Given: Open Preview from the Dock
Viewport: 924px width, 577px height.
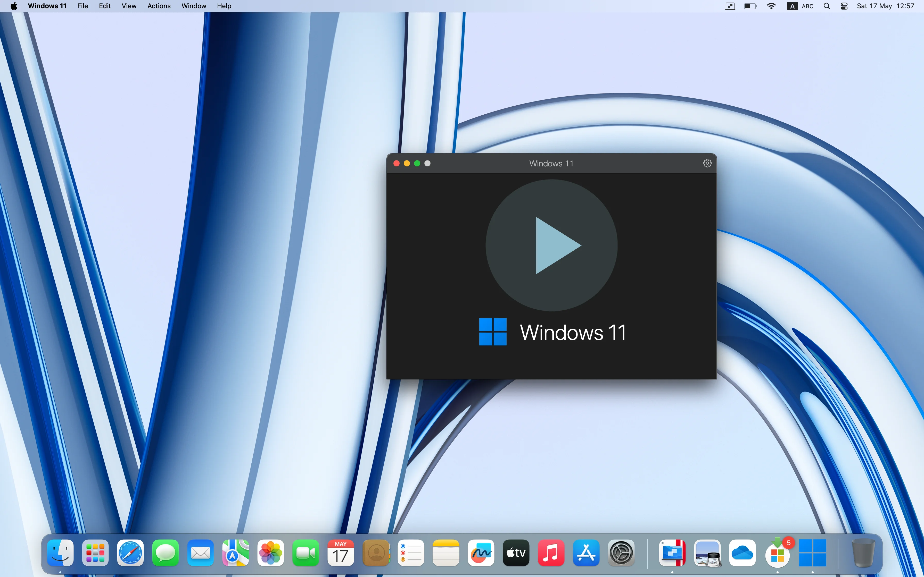Looking at the screenshot, I should [x=707, y=553].
